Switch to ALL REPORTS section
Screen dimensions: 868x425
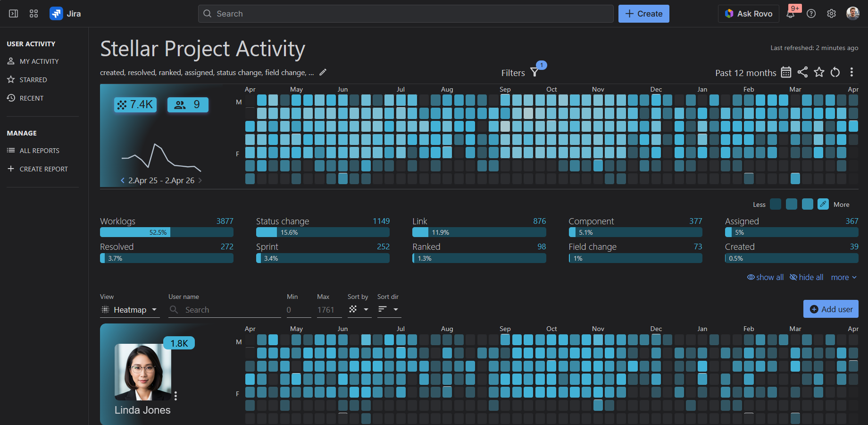(39, 150)
